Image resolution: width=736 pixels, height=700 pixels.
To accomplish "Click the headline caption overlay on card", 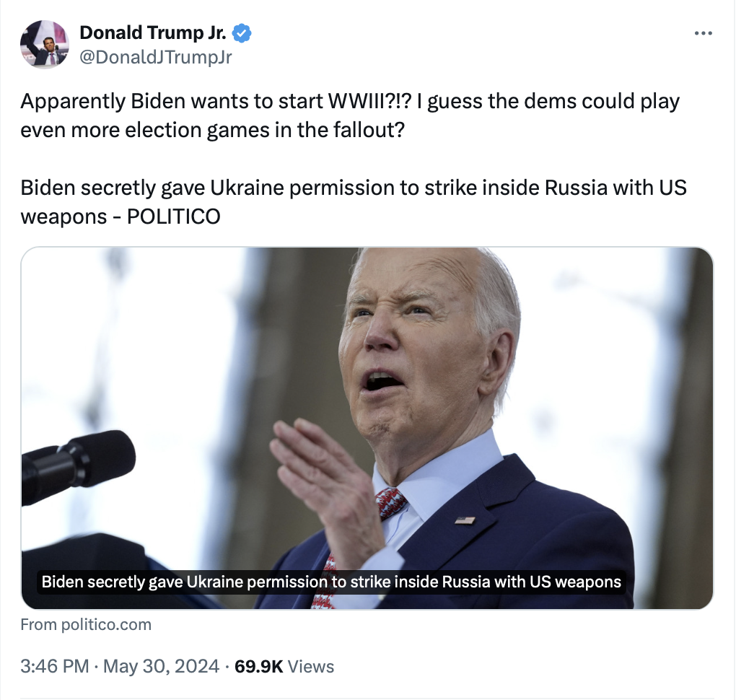I will [x=331, y=582].
